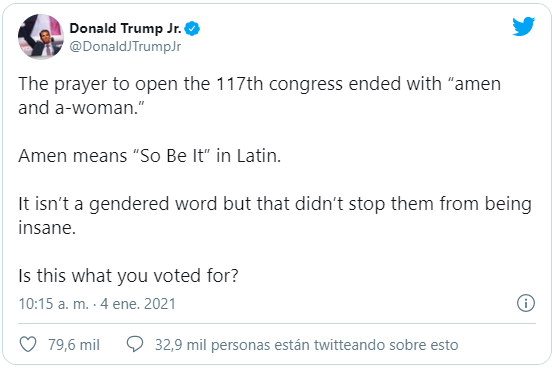Open Donald Trump Jr. profile avatar
The height and width of the screenshot is (369, 552).
pyautogui.click(x=41, y=37)
